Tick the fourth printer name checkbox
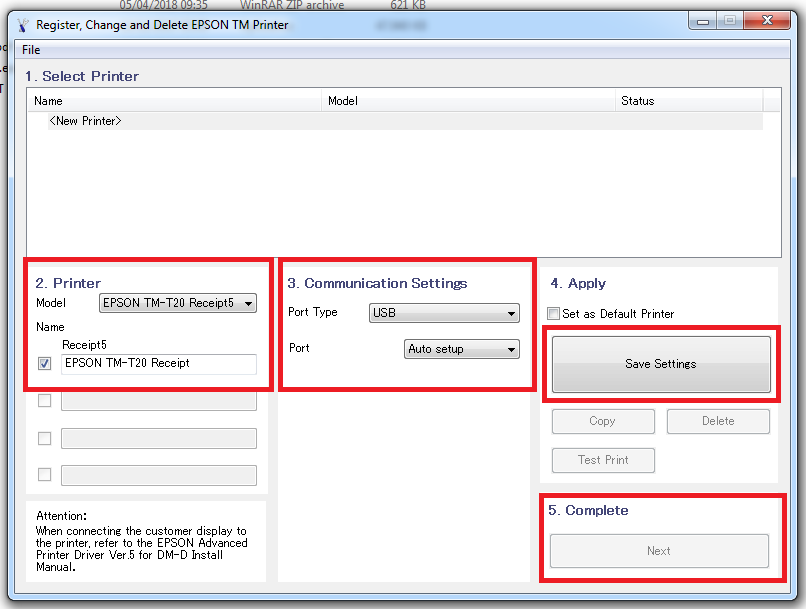The width and height of the screenshot is (806, 609). click(44, 475)
